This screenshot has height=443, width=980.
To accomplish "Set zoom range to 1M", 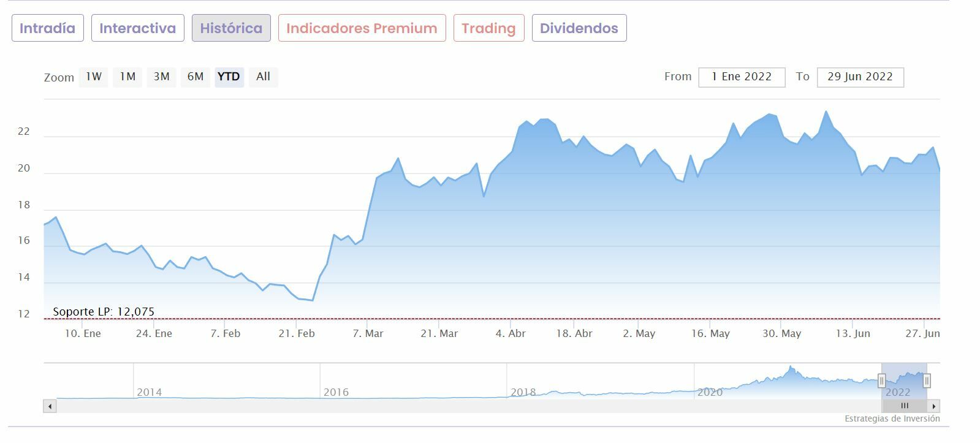I will click(127, 77).
